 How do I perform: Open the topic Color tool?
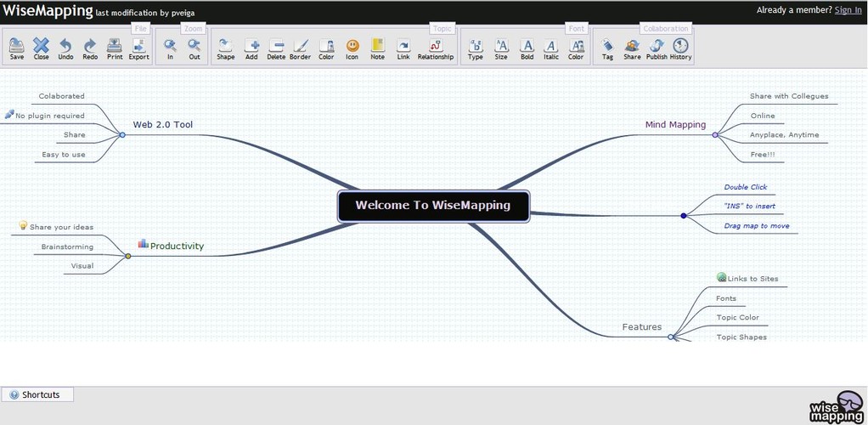point(326,48)
